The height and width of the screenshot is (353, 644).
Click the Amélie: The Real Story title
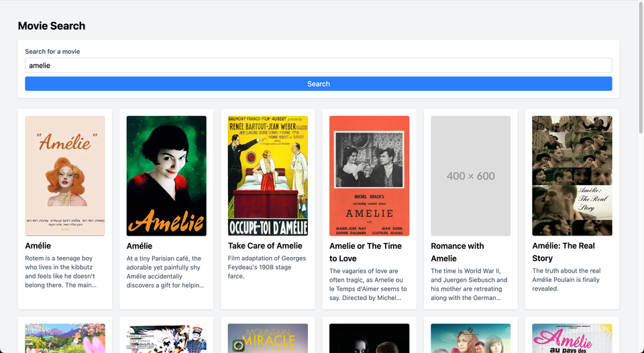pyautogui.click(x=563, y=252)
